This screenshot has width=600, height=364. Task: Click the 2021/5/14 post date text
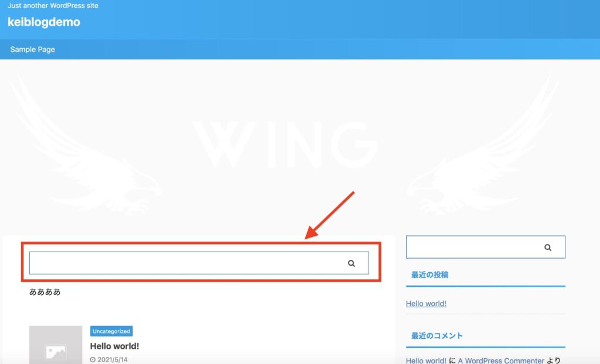click(112, 359)
